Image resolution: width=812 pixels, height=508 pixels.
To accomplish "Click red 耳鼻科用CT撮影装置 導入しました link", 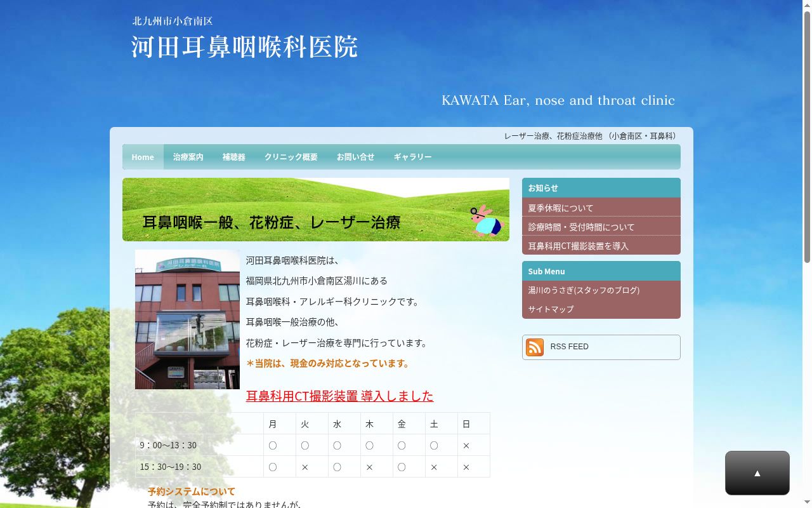I will [339, 396].
